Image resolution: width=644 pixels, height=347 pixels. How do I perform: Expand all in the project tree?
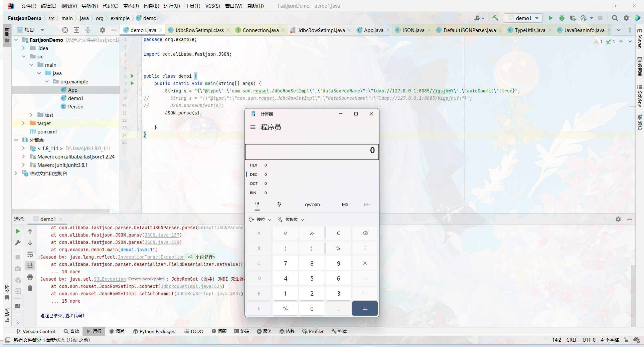(76, 30)
